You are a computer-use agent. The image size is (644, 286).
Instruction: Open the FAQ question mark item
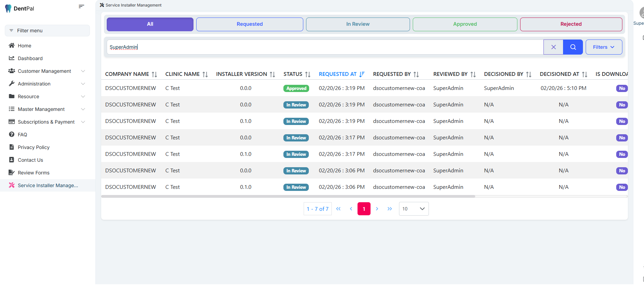12,135
